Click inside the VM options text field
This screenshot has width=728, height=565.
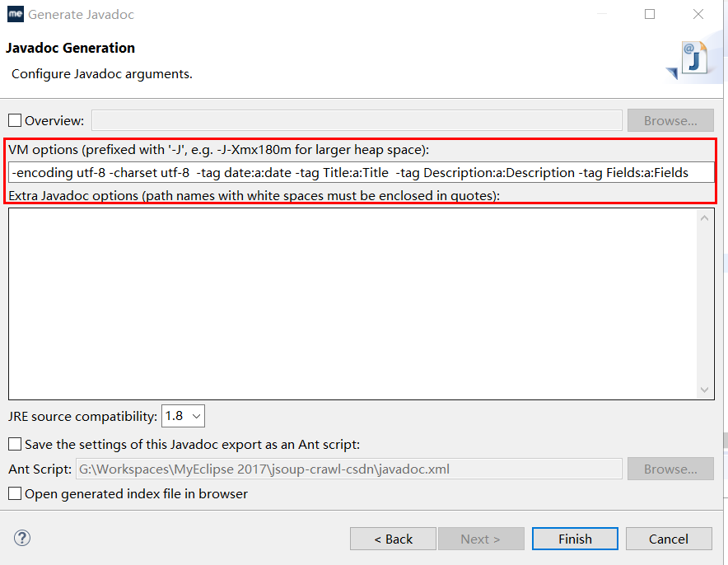(362, 173)
